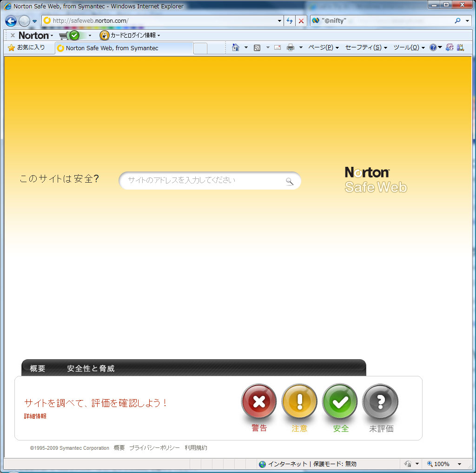Open the セーフティ(S) menu
Screen dimensions: 476x473
366,47
